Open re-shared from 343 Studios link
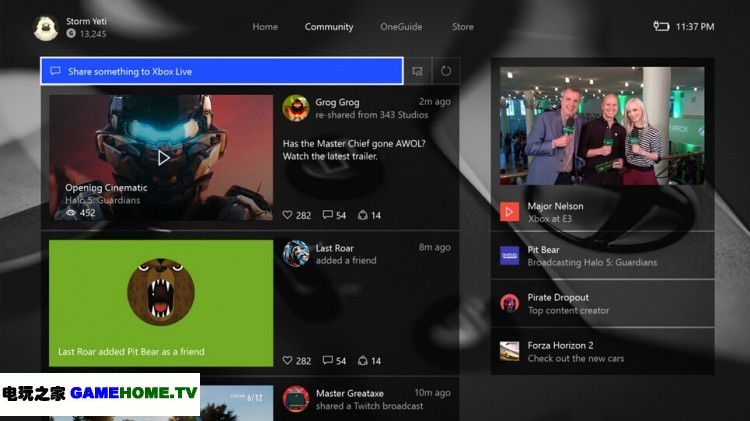This screenshot has width=750, height=421. [x=372, y=115]
